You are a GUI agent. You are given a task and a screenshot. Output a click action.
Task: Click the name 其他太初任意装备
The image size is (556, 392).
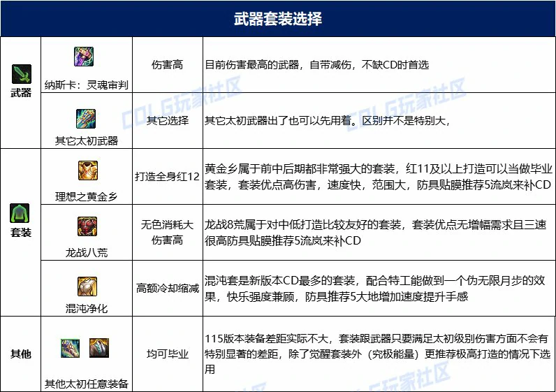[x=86, y=384]
